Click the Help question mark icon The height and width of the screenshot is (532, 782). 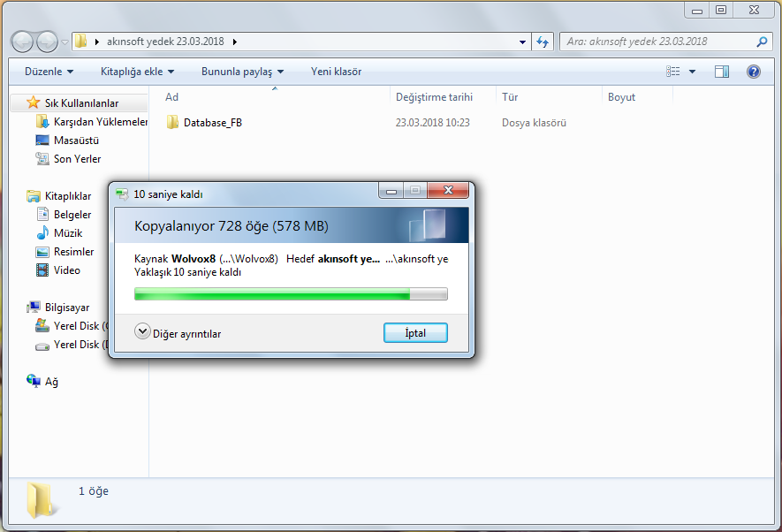click(x=753, y=72)
